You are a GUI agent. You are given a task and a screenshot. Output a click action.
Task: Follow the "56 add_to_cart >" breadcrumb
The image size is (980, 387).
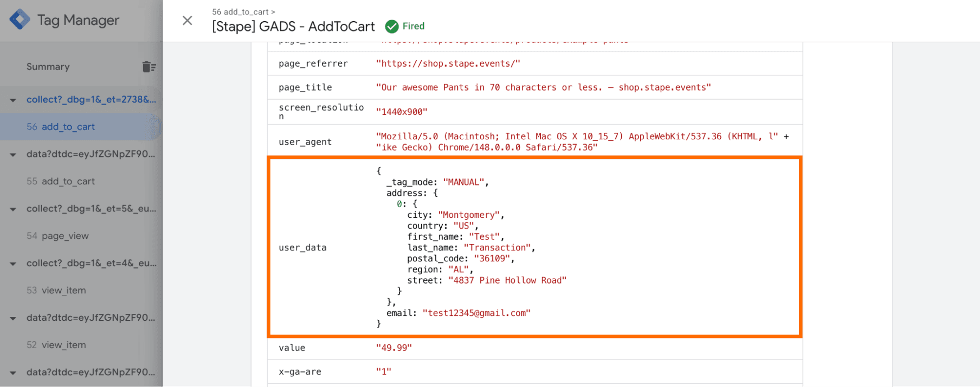[x=244, y=12]
